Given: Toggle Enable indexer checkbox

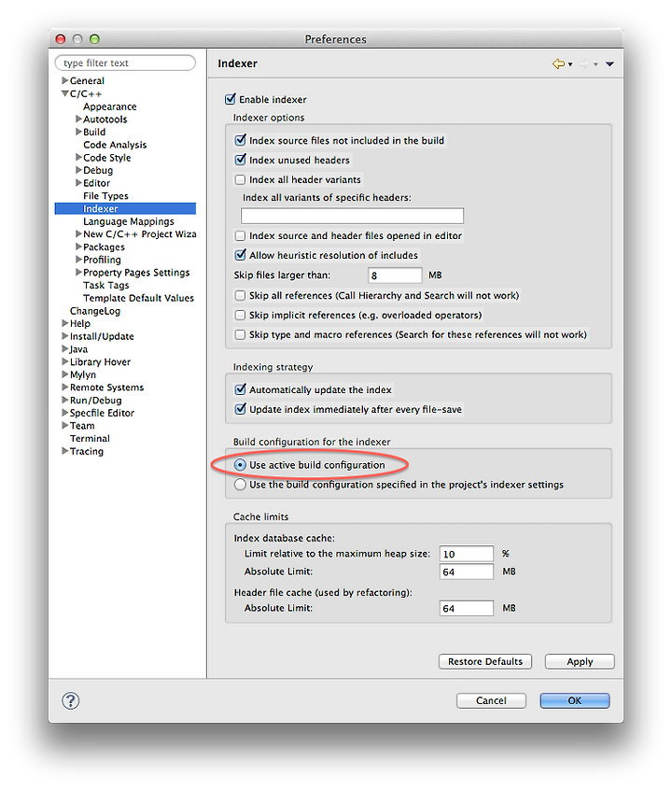Looking at the screenshot, I should pos(231,99).
